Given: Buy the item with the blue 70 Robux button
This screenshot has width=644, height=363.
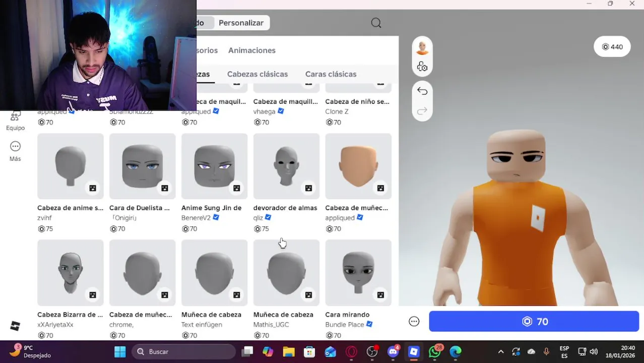Looking at the screenshot, I should click(x=534, y=322).
